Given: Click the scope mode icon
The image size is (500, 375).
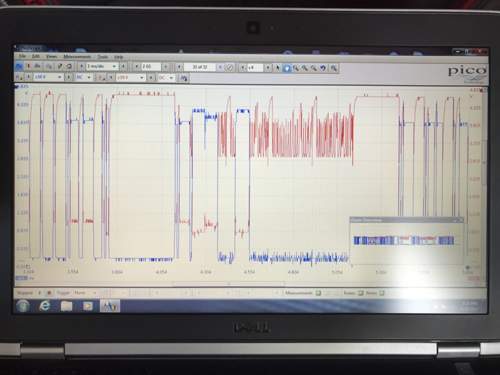Looking at the screenshot, I should [x=19, y=66].
